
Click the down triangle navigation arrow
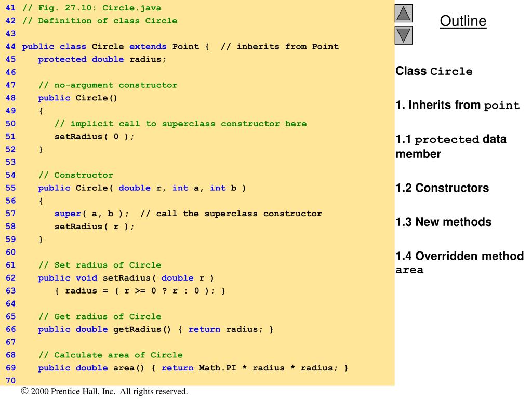click(x=404, y=35)
